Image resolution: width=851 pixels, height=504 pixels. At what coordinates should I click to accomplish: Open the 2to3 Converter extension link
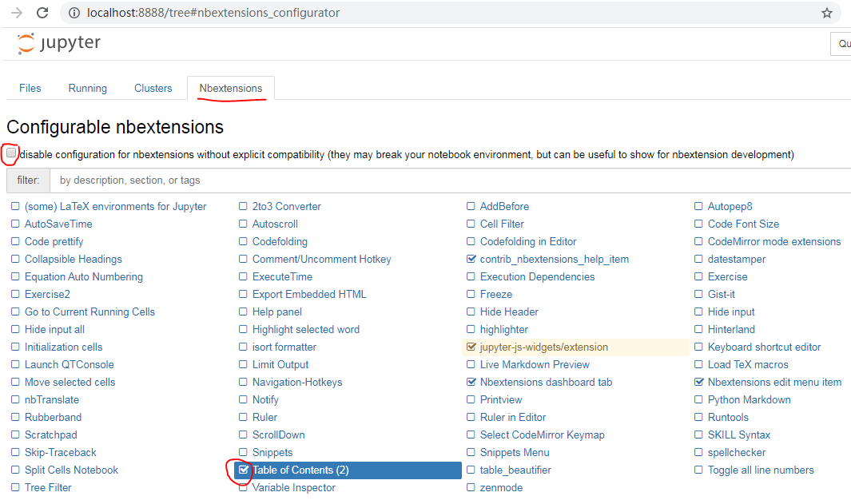point(287,206)
